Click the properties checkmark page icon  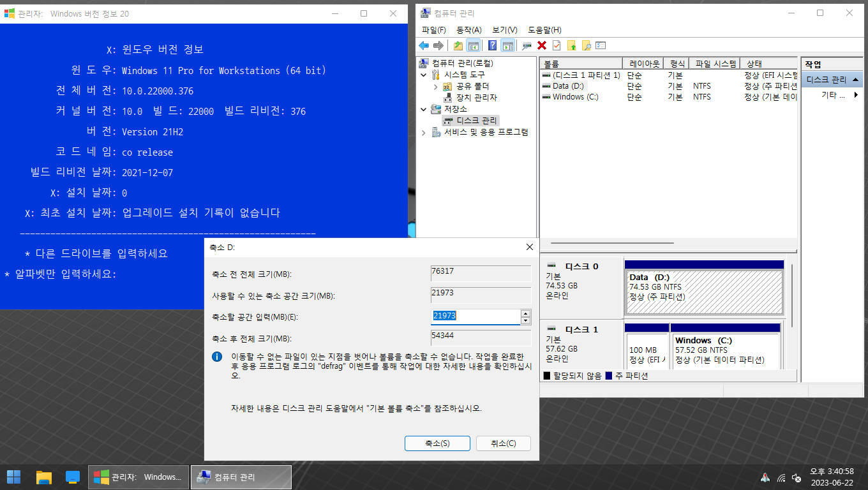coord(557,45)
